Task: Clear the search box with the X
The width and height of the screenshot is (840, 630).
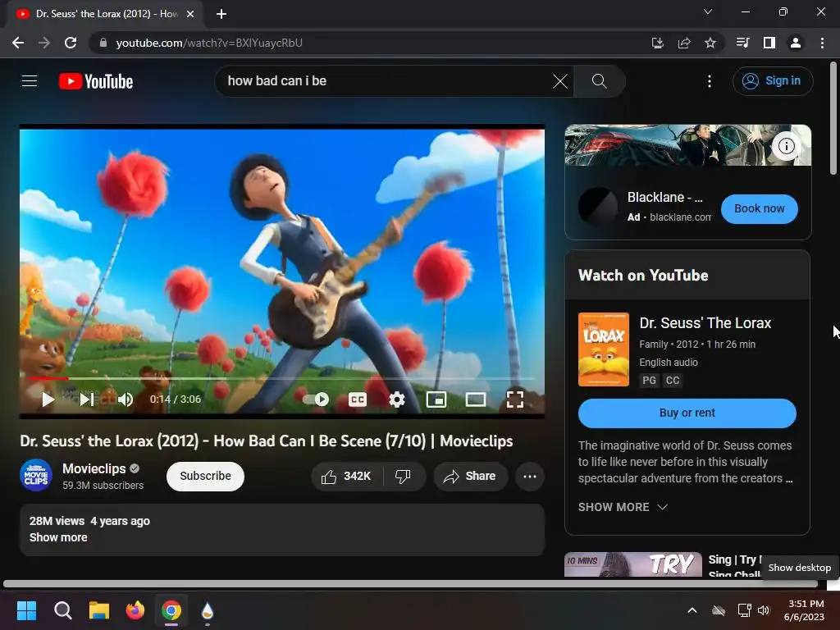Action: 559,81
